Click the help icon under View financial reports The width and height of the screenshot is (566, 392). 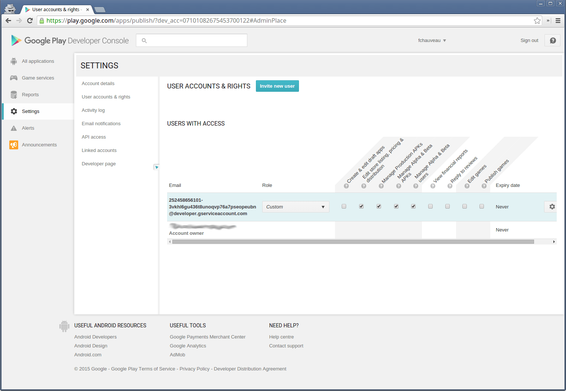click(433, 186)
